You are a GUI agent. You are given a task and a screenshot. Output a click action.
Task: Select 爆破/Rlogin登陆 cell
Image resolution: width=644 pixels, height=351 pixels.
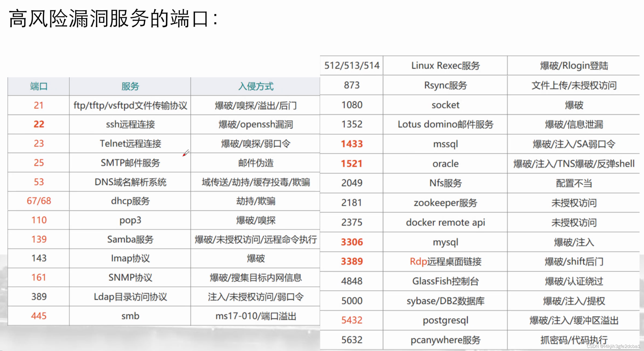point(574,66)
